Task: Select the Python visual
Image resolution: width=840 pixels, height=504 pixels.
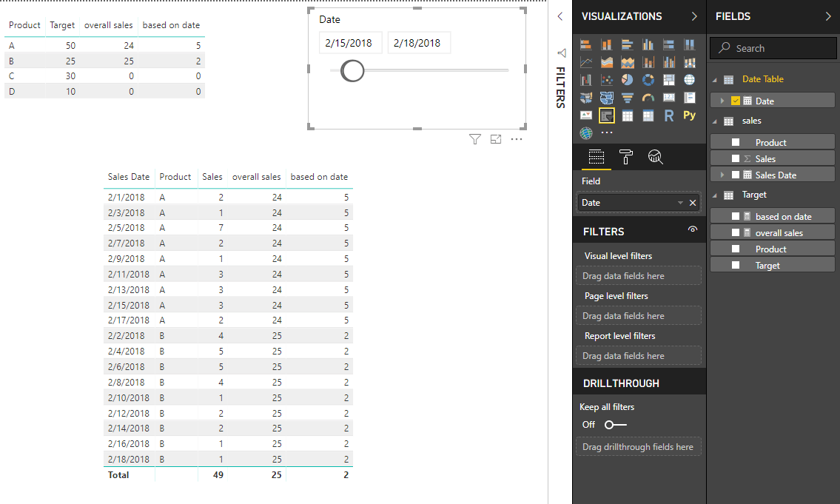Action: [x=690, y=115]
